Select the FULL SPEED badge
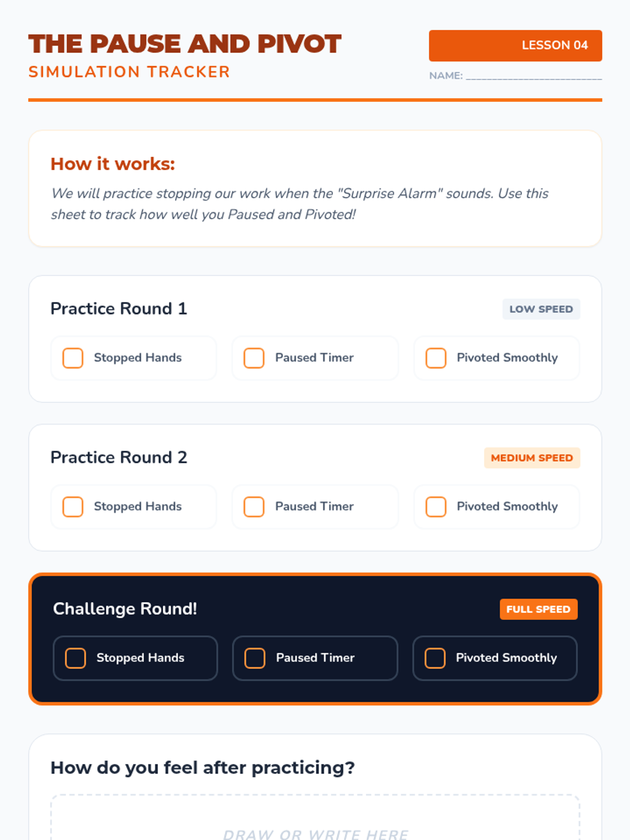Image resolution: width=630 pixels, height=840 pixels. (x=539, y=609)
